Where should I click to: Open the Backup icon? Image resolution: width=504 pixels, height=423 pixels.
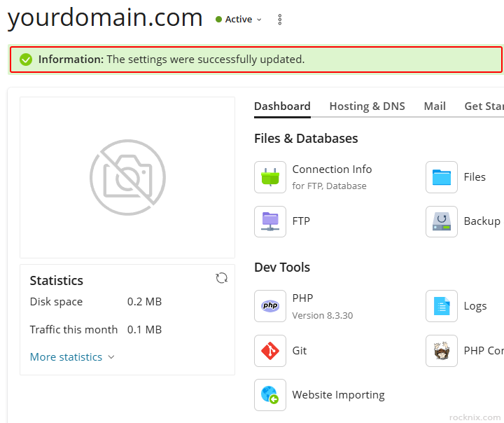(442, 221)
